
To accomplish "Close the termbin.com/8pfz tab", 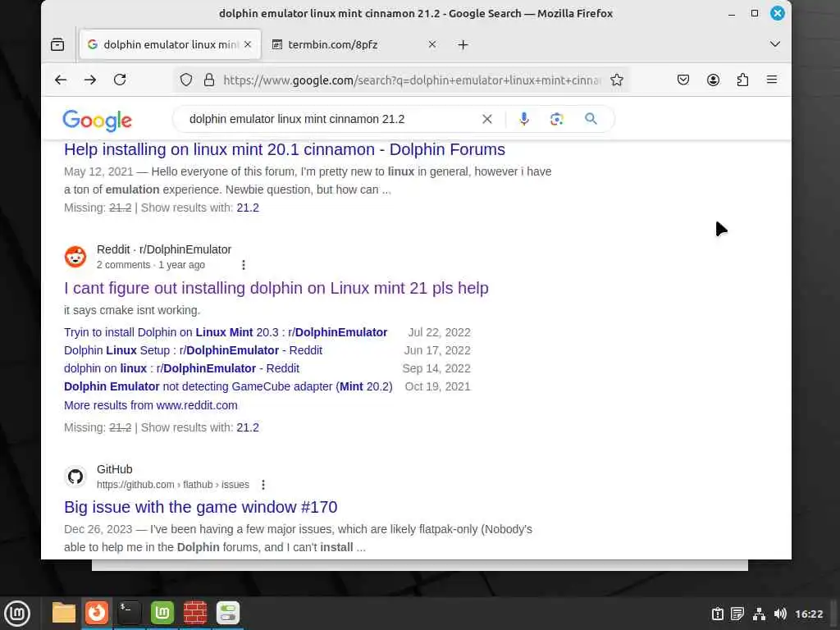I will point(431,44).
